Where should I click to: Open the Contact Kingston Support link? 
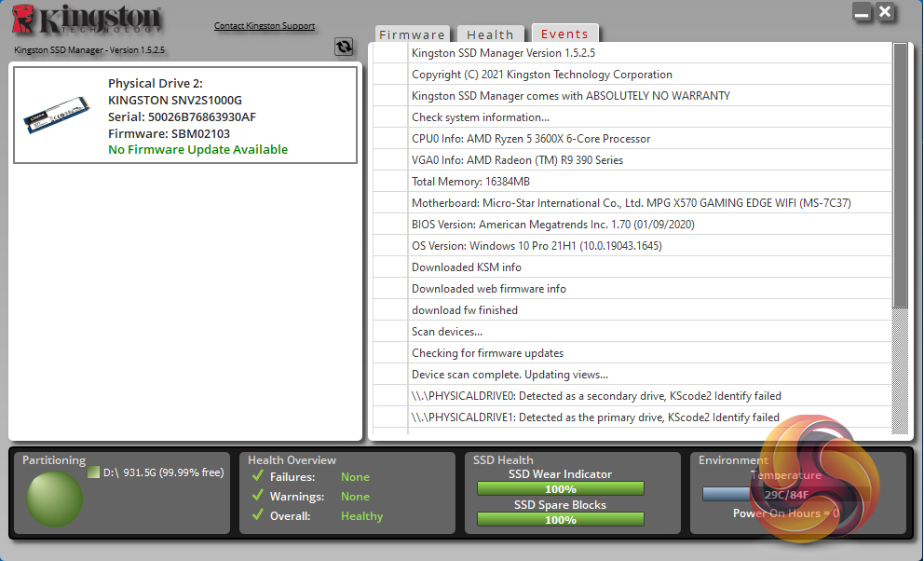264,26
